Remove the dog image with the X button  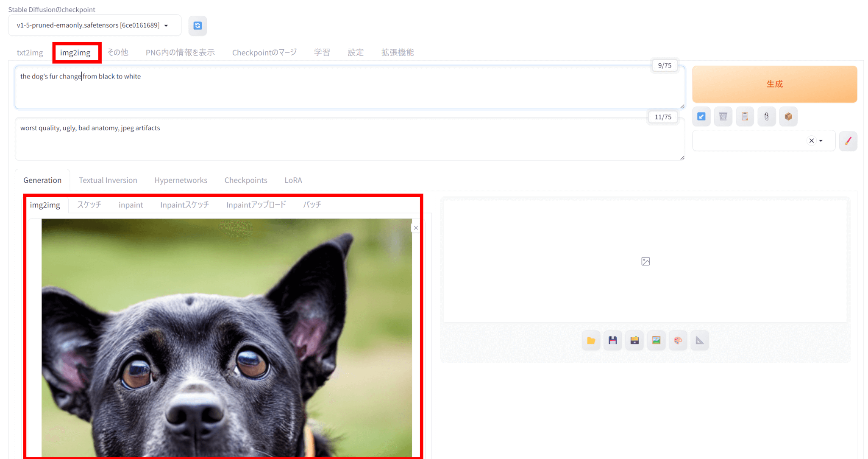click(416, 228)
